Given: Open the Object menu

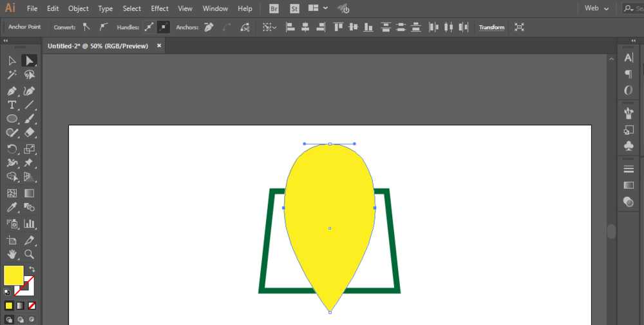Looking at the screenshot, I should (78, 8).
